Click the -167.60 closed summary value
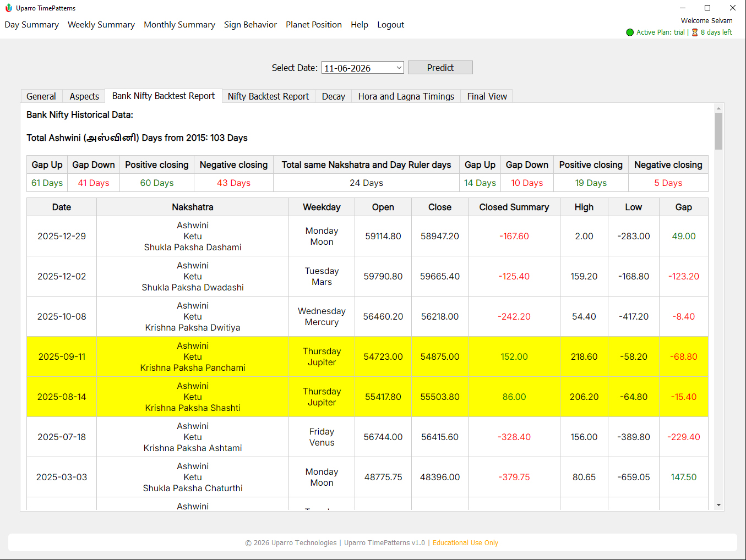 coord(514,236)
